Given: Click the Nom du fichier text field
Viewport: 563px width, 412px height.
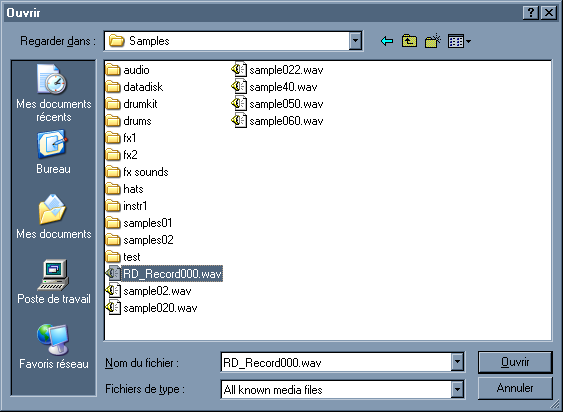Looking at the screenshot, I should coord(336,362).
